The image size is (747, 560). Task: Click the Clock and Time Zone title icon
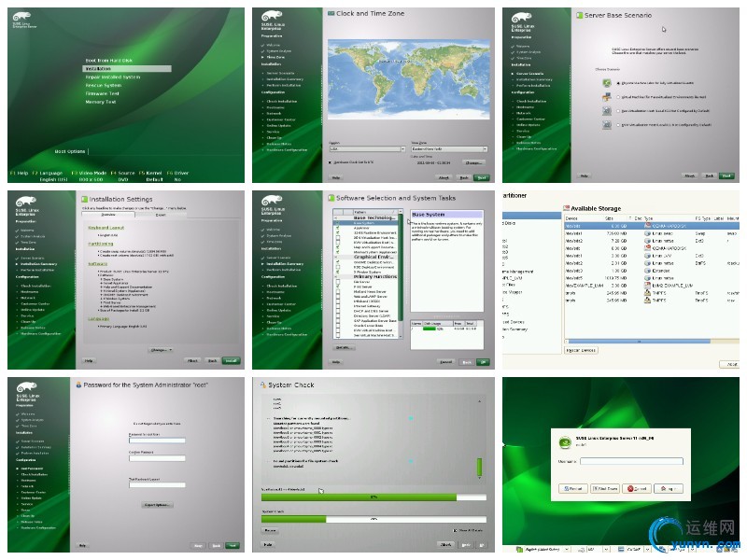[331, 13]
